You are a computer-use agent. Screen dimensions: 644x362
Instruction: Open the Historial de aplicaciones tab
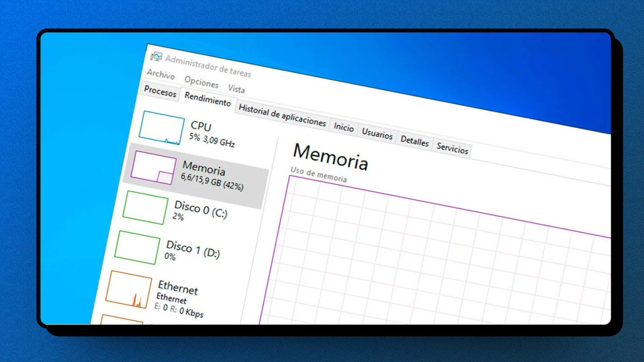(282, 115)
